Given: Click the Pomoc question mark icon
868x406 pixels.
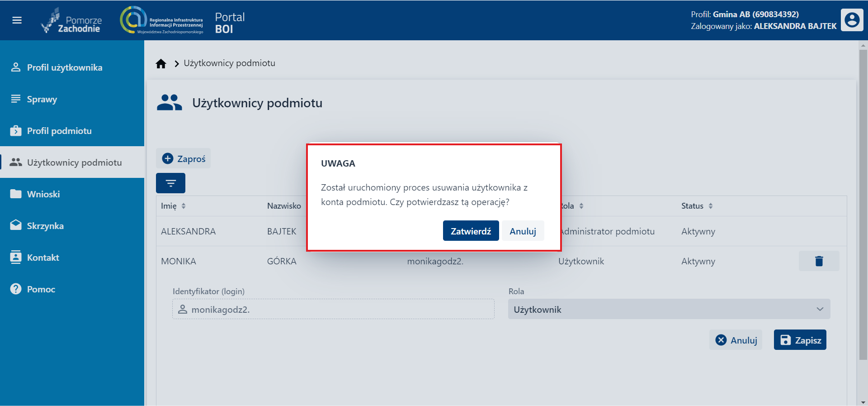Looking at the screenshot, I should pyautogui.click(x=16, y=289).
